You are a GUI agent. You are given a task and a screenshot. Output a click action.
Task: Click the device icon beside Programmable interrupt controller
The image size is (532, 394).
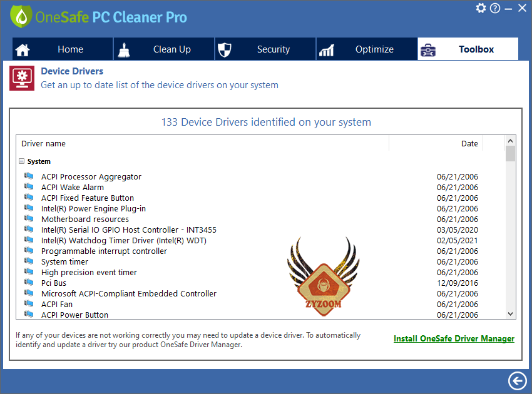click(x=29, y=250)
